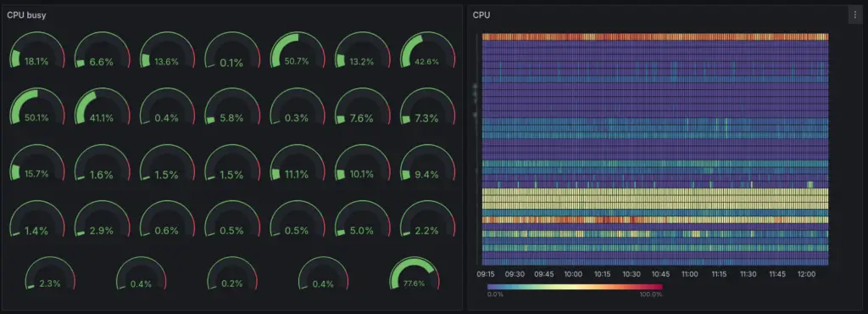Image resolution: width=868 pixels, height=314 pixels.
Task: Select the gauge showing 50.7%
Action: tap(298, 51)
